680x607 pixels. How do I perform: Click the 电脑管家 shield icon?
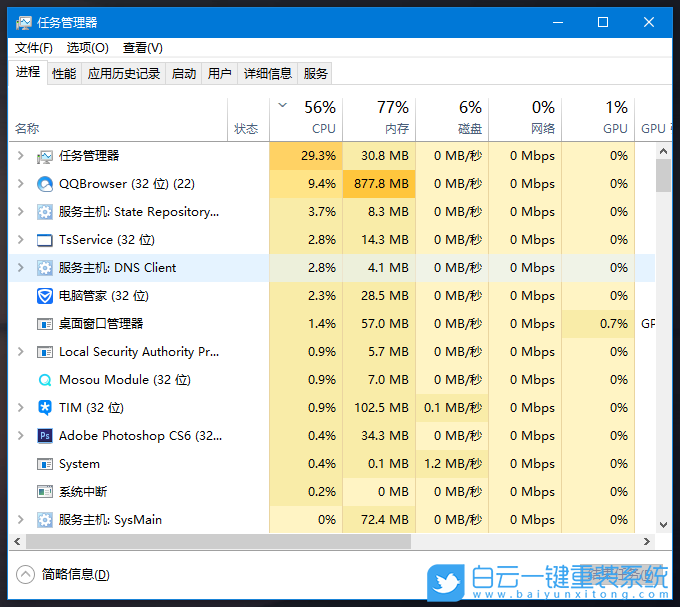[45, 296]
